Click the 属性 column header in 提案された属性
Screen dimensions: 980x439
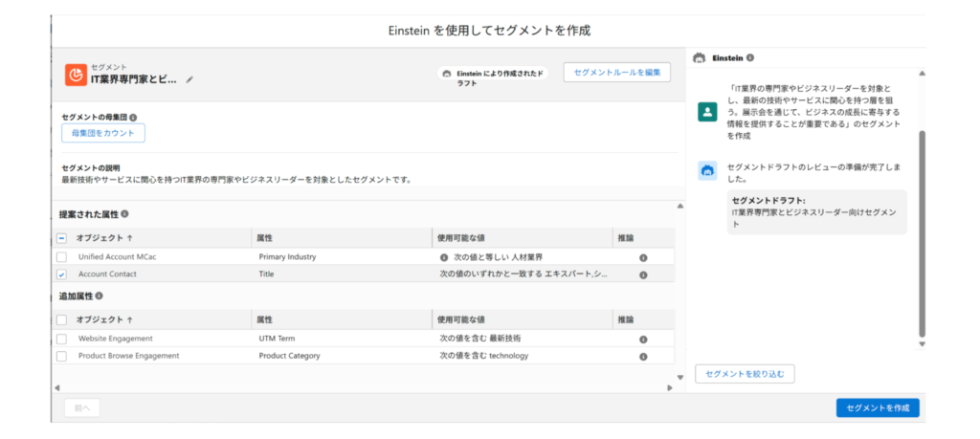coord(264,238)
